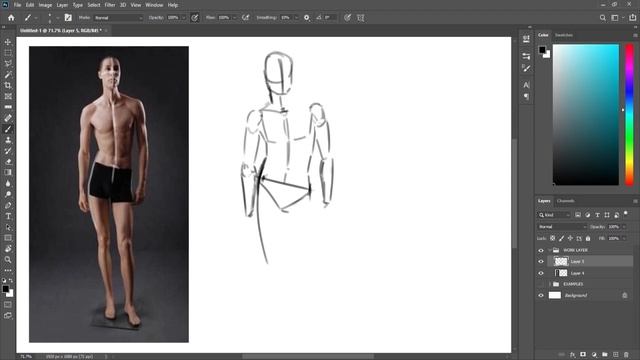
Task: Select the History Brush tool
Action: click(x=8, y=151)
